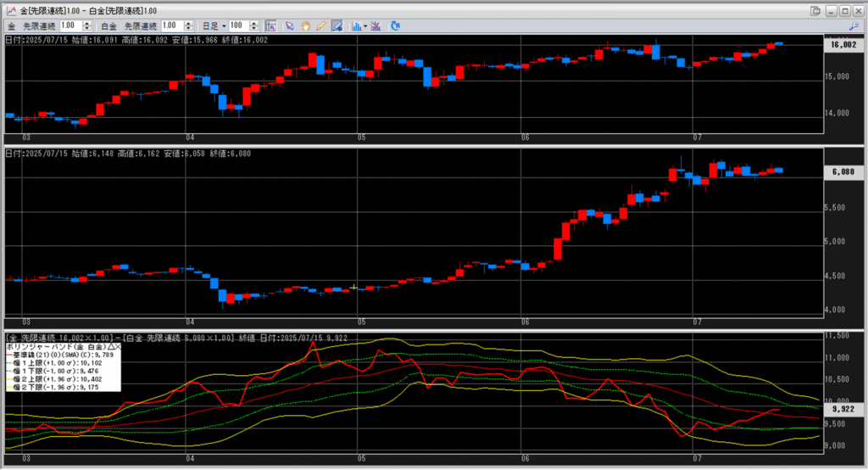Viewport: 868px width, 470px height.
Task: Click the second 先限連続 contract label after 白金
Action: (141, 26)
